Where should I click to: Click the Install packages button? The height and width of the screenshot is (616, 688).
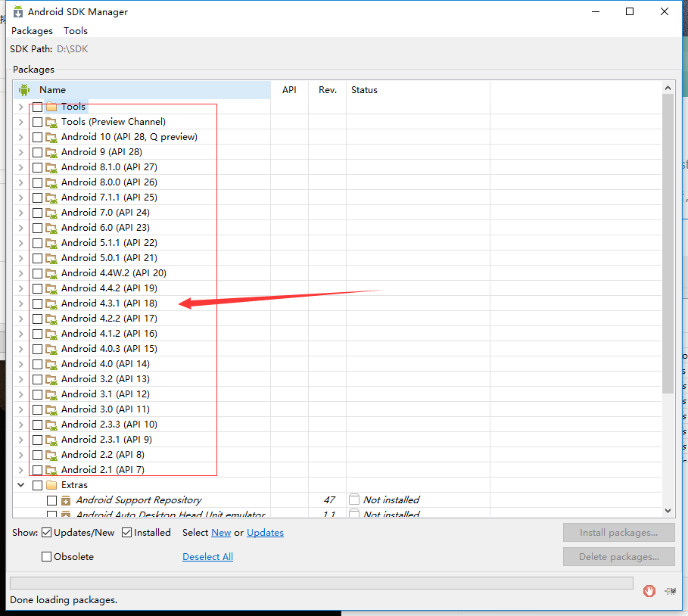point(618,533)
